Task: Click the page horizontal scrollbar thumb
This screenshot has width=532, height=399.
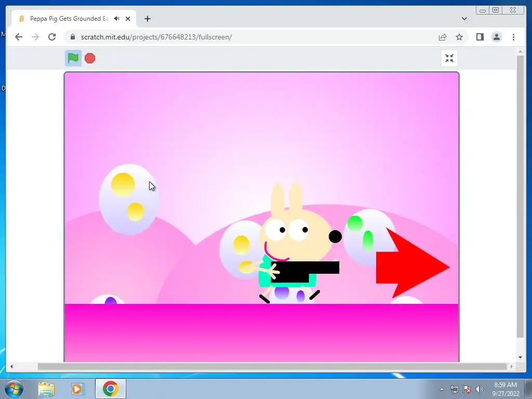Action: (272, 366)
